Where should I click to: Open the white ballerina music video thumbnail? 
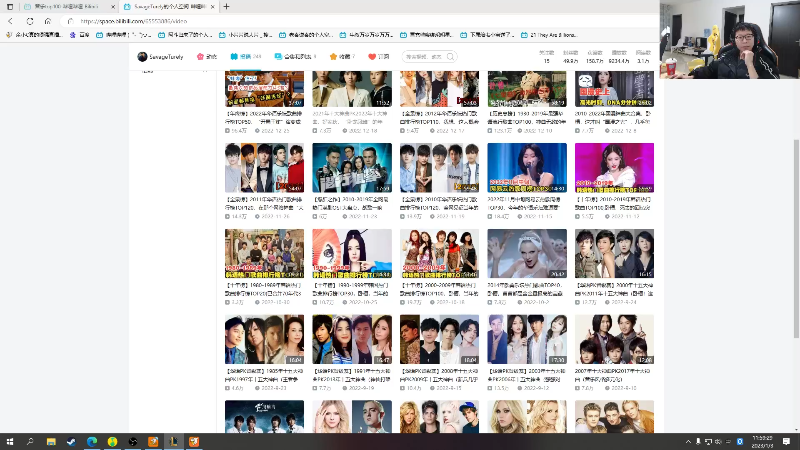tap(527, 254)
